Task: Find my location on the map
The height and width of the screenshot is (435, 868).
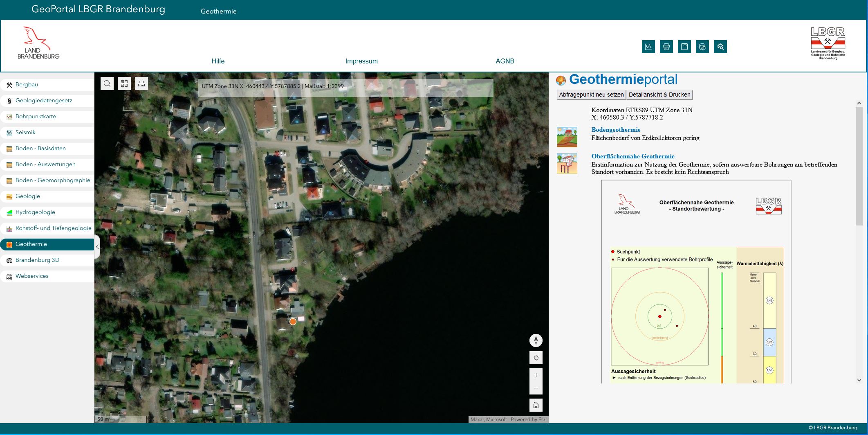Action: point(536,358)
